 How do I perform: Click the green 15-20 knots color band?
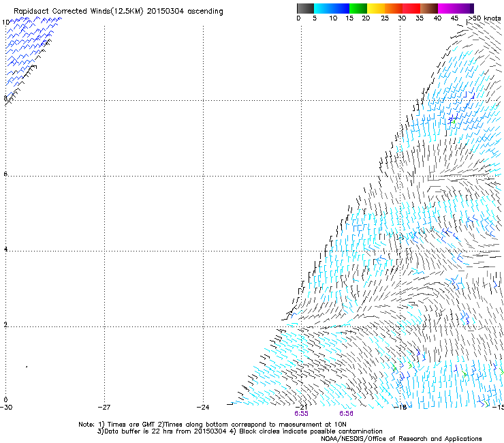click(x=358, y=8)
